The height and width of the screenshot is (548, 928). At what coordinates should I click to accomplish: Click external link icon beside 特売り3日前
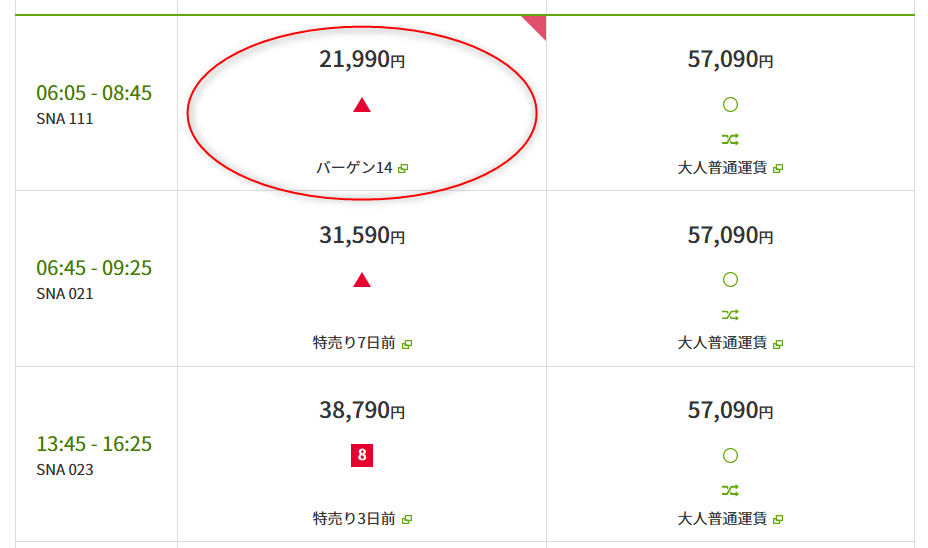[407, 519]
